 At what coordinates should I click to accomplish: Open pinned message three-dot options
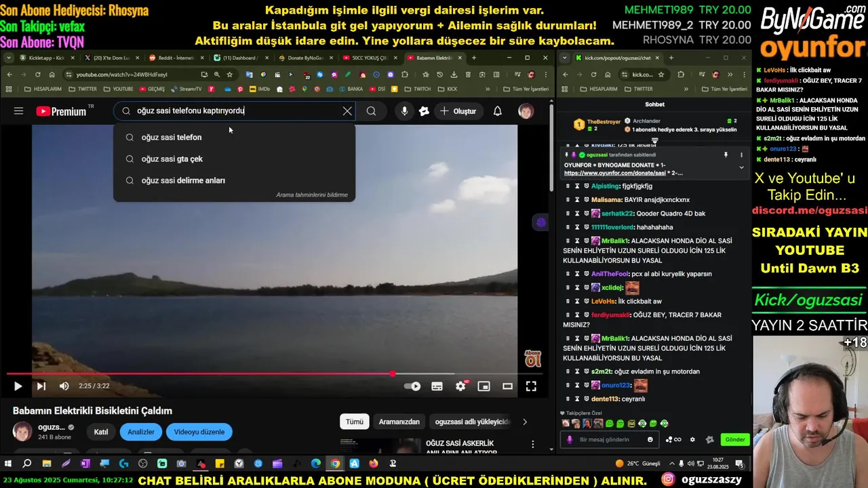coord(741,155)
